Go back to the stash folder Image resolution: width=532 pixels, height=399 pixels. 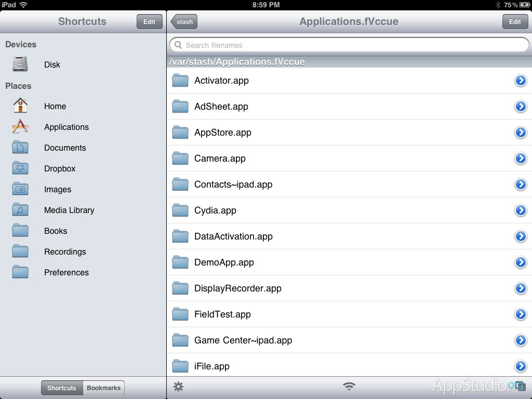point(184,22)
